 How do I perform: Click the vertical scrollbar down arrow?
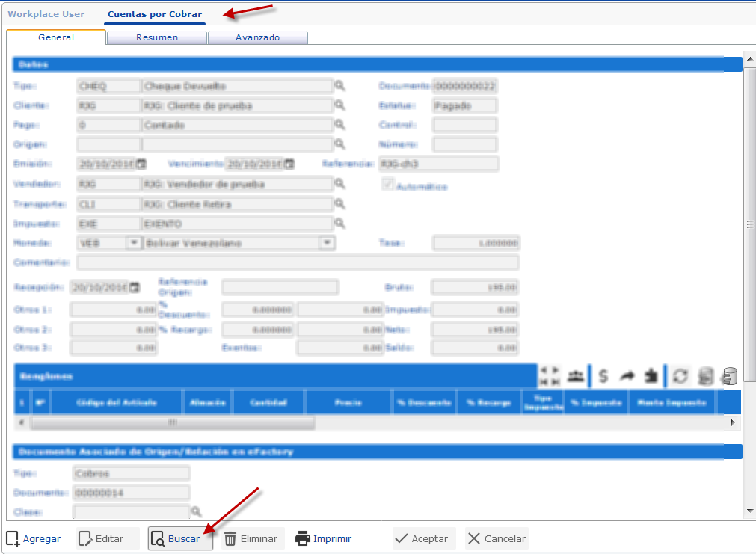[x=750, y=511]
